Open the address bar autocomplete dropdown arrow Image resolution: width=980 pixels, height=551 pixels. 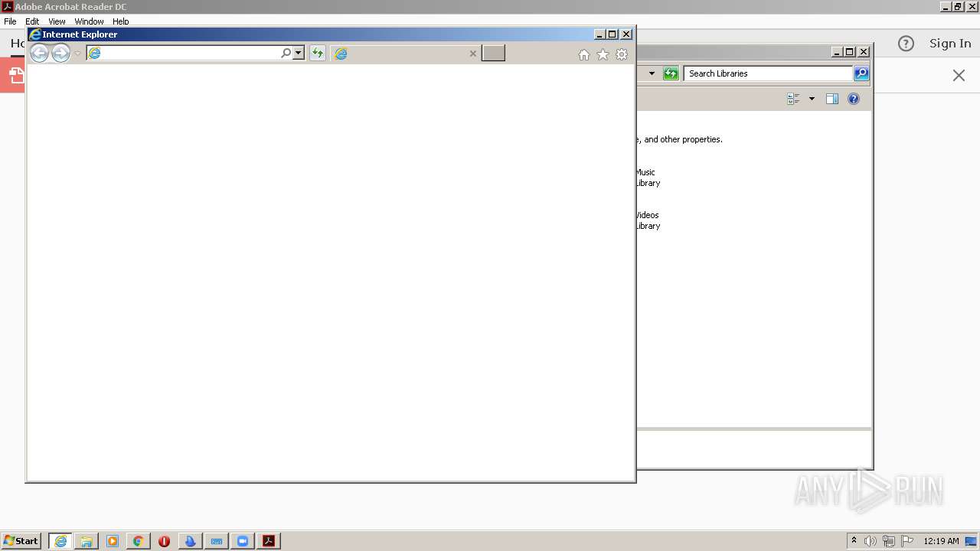click(x=299, y=53)
